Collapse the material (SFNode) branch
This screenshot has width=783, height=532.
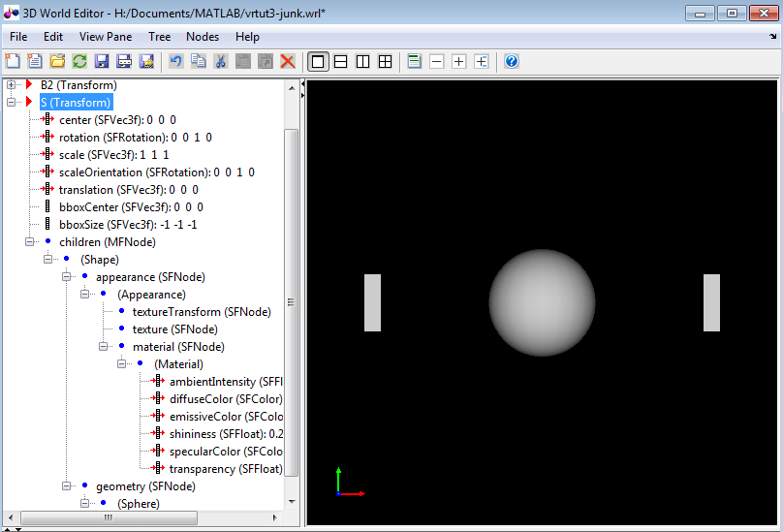click(104, 346)
